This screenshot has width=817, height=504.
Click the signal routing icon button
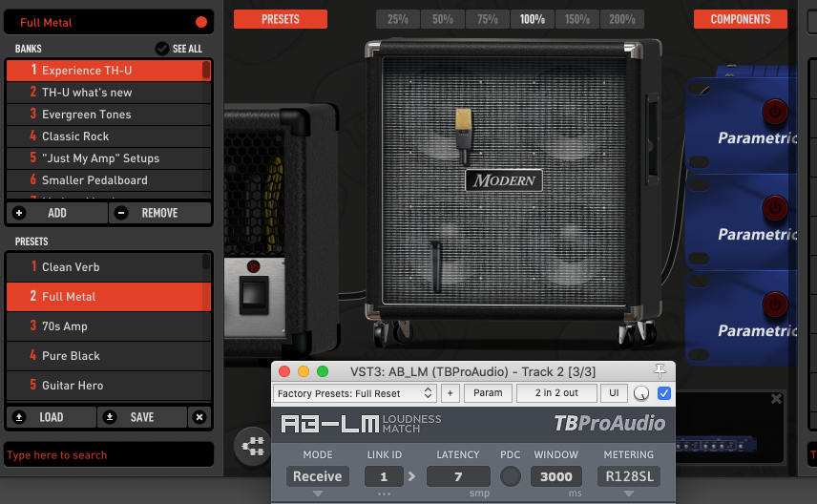tap(253, 446)
